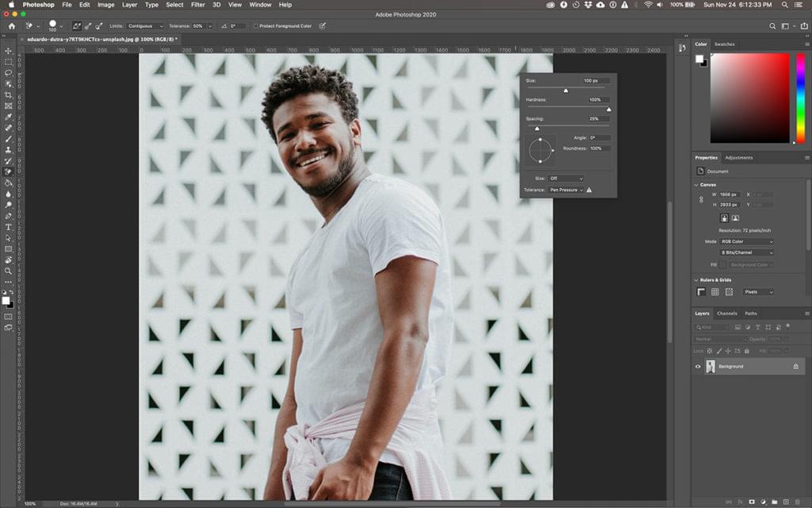Image resolution: width=812 pixels, height=508 pixels.
Task: Click the Document icon in Properties panel
Action: pyautogui.click(x=701, y=171)
